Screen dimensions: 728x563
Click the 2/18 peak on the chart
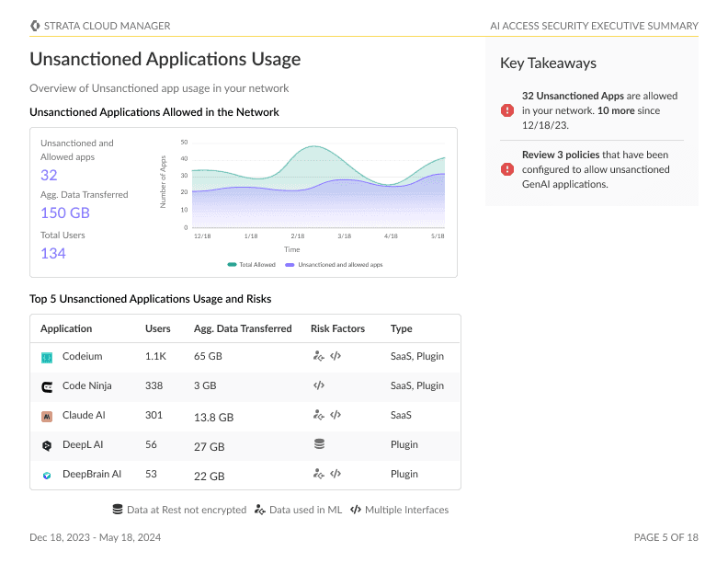[313, 147]
